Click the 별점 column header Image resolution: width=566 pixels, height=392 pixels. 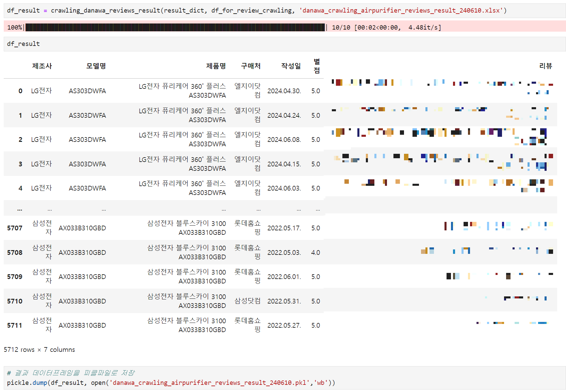click(317, 66)
